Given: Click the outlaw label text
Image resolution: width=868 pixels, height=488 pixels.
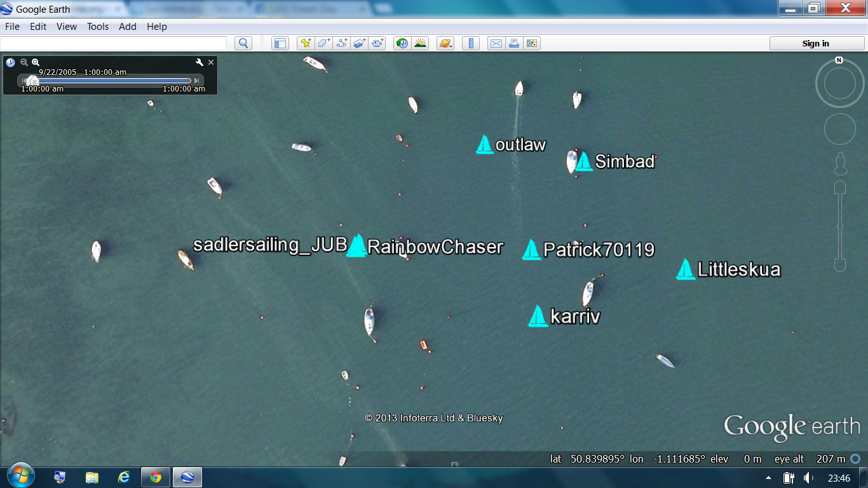Looking at the screenshot, I should point(520,145).
